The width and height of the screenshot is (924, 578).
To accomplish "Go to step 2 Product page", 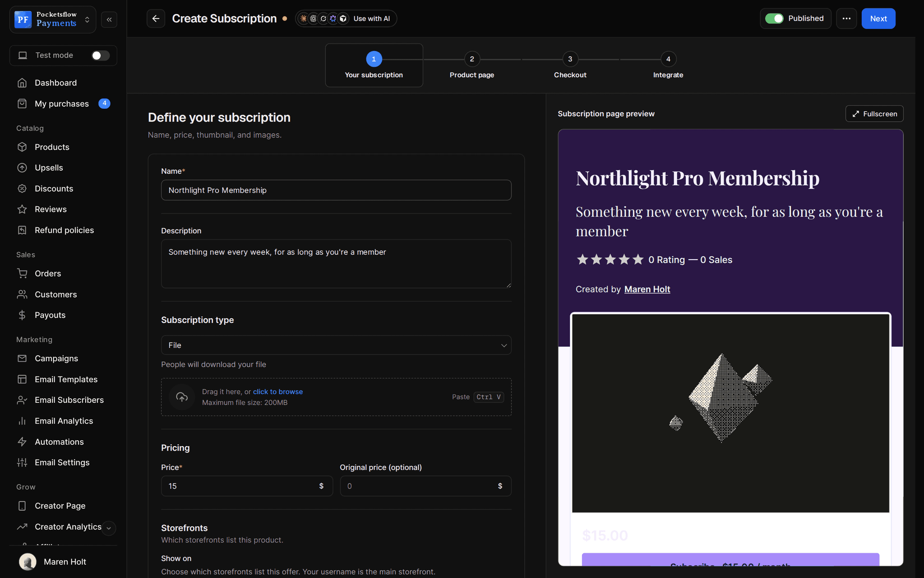I will pos(472,65).
